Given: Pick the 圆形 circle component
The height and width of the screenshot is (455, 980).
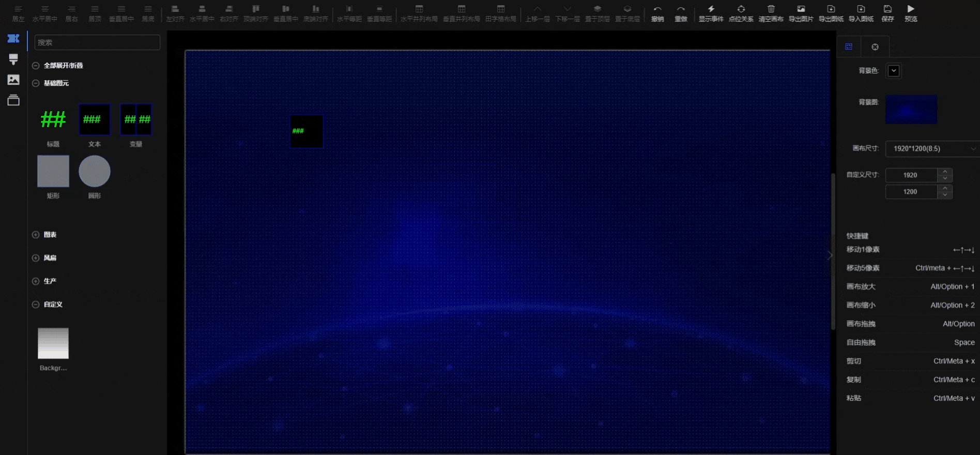Looking at the screenshot, I should (x=95, y=171).
